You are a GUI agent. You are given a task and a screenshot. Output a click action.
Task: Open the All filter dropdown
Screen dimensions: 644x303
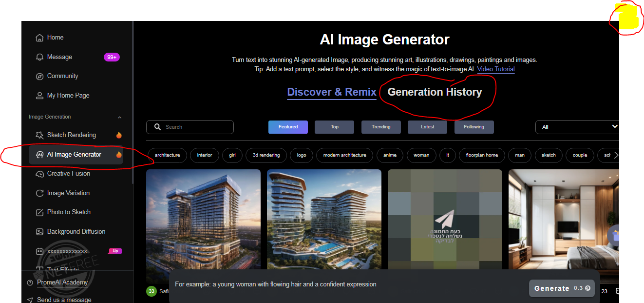point(577,127)
